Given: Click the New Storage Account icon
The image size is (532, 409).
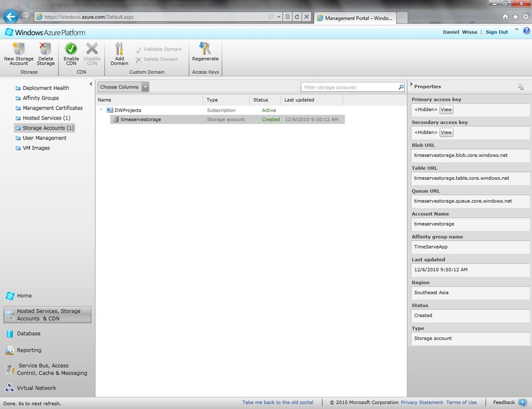Looking at the screenshot, I should point(19,50).
